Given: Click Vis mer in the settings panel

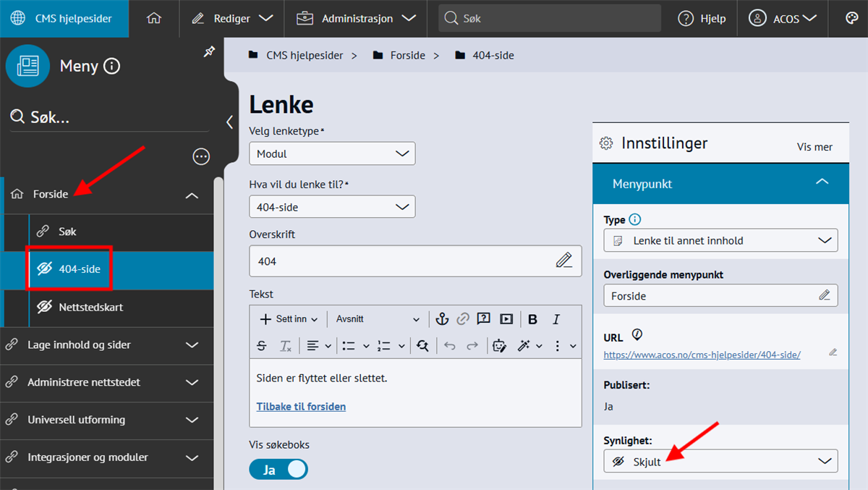Looking at the screenshot, I should 814,147.
